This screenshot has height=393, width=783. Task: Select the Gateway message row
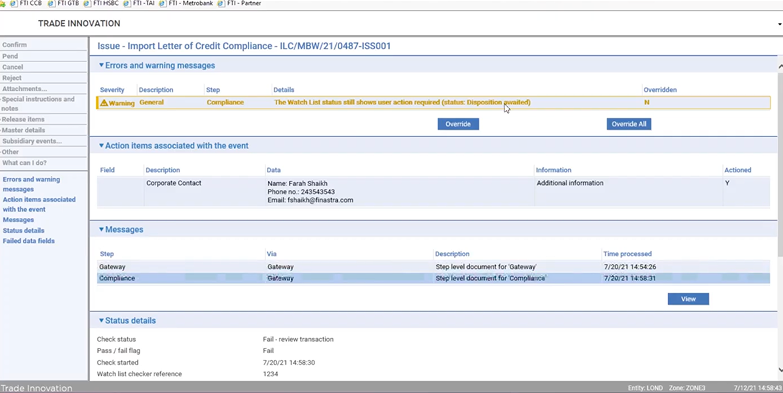[x=433, y=267]
